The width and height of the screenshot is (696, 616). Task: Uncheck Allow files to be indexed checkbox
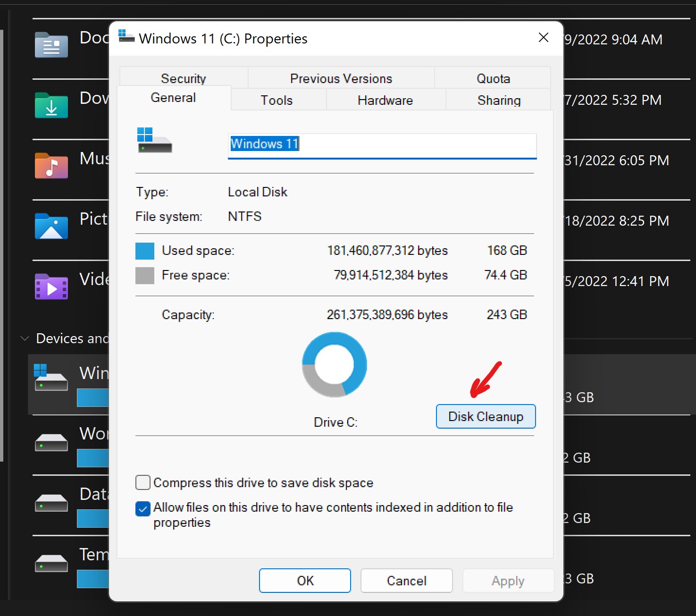pyautogui.click(x=143, y=508)
